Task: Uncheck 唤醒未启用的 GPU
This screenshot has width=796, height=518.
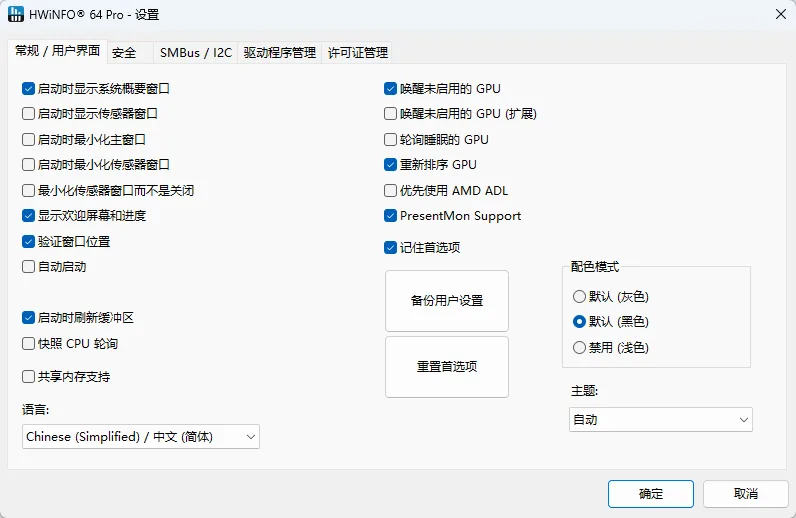Action: (390, 88)
